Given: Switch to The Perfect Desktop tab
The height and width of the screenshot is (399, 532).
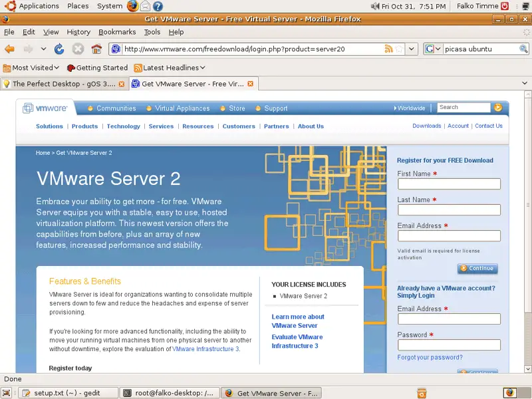Looking at the screenshot, I should tap(64, 84).
